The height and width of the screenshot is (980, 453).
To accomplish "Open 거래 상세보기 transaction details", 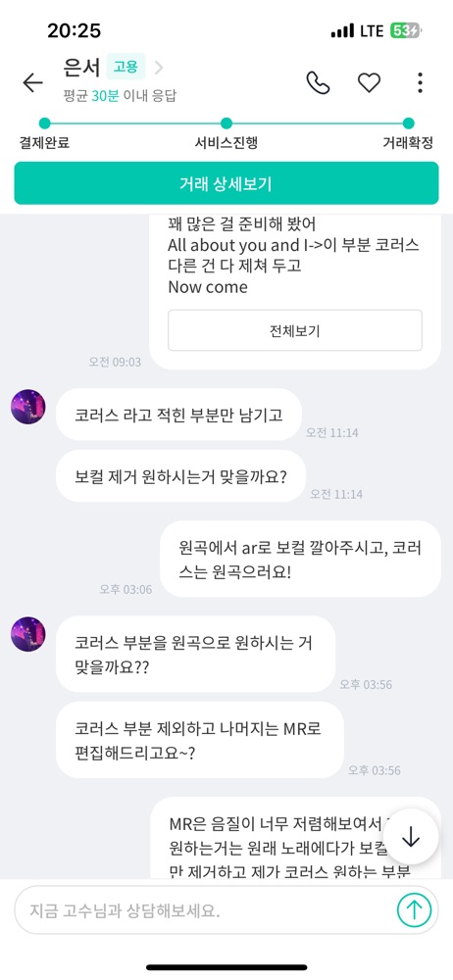I will 226,183.
